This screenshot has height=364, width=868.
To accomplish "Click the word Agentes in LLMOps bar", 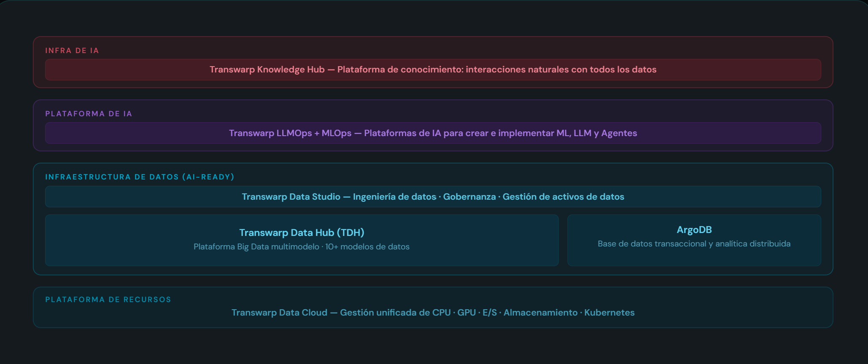I will [619, 133].
